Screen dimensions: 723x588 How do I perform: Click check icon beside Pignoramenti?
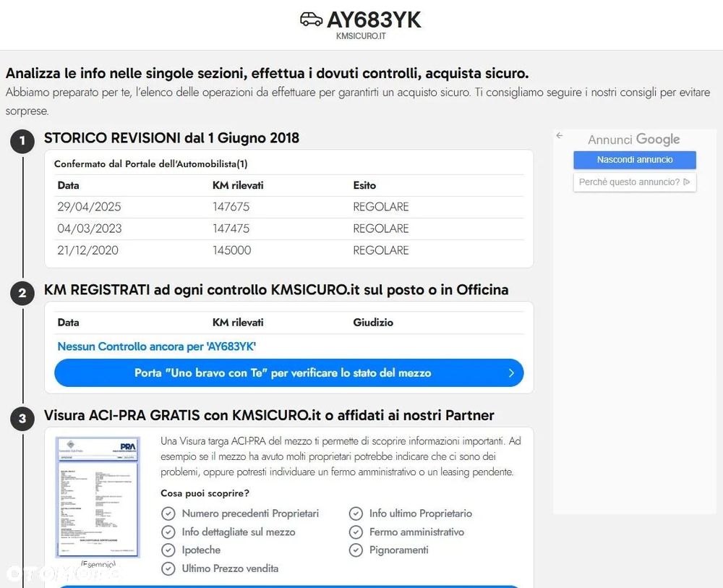click(356, 550)
